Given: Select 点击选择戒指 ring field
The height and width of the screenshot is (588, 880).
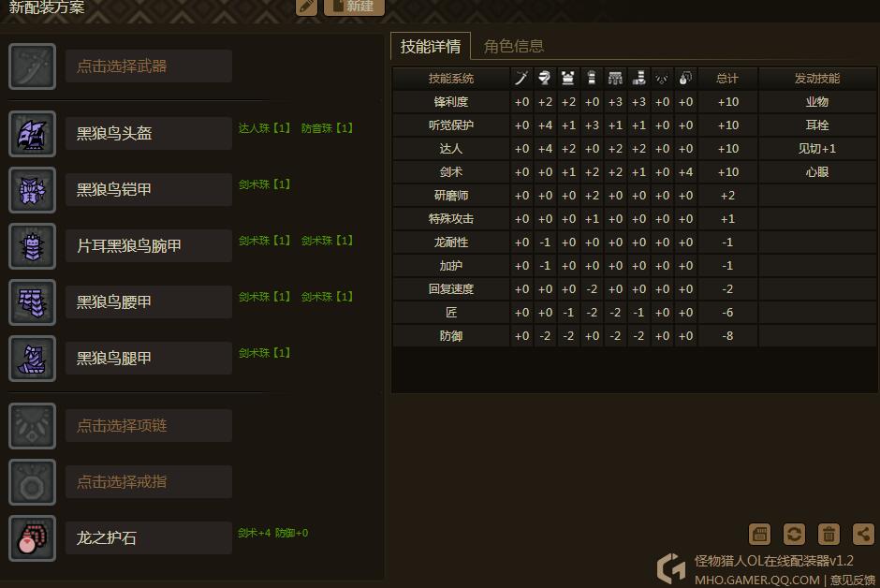Looking at the screenshot, I should 149,482.
